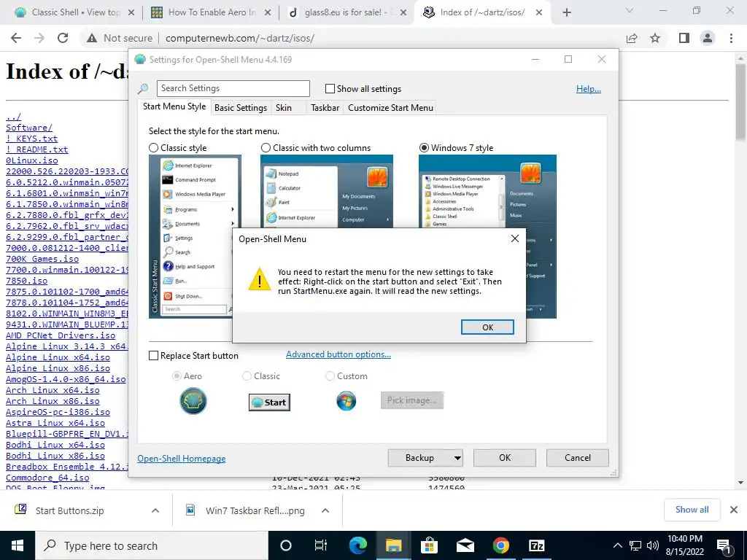Open Cortana circle icon on taskbar
This screenshot has height=560, width=747.
pyautogui.click(x=285, y=545)
